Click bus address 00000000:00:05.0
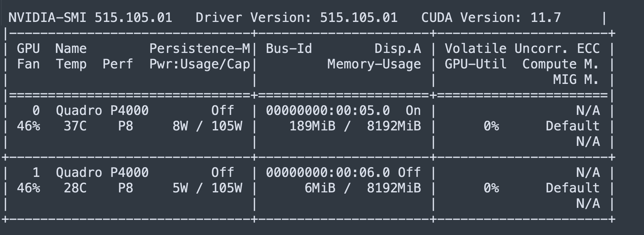 328,111
